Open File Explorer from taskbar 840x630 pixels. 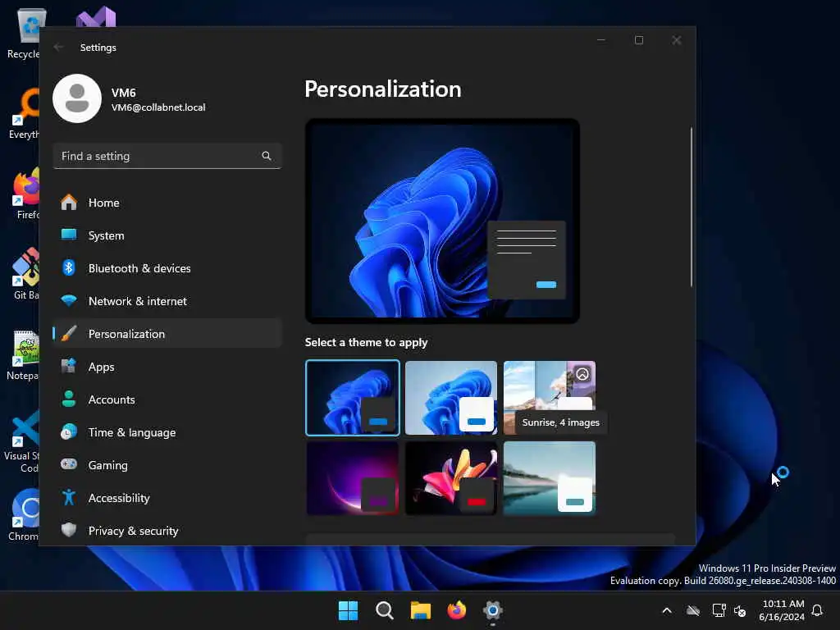pos(421,610)
